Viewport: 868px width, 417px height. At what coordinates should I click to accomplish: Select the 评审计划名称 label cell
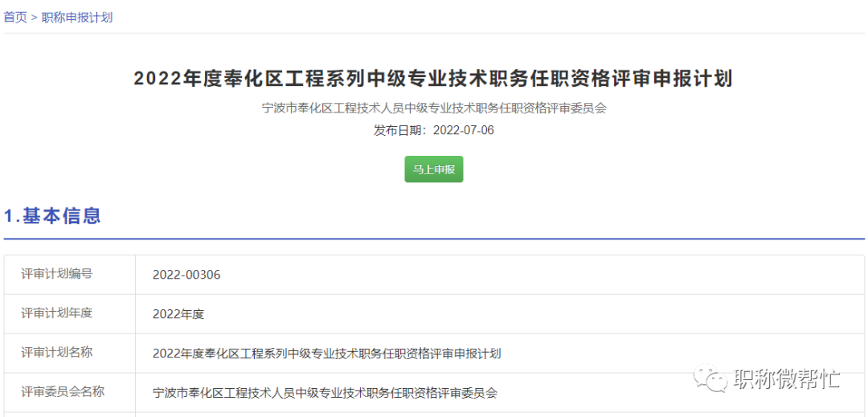70,353
